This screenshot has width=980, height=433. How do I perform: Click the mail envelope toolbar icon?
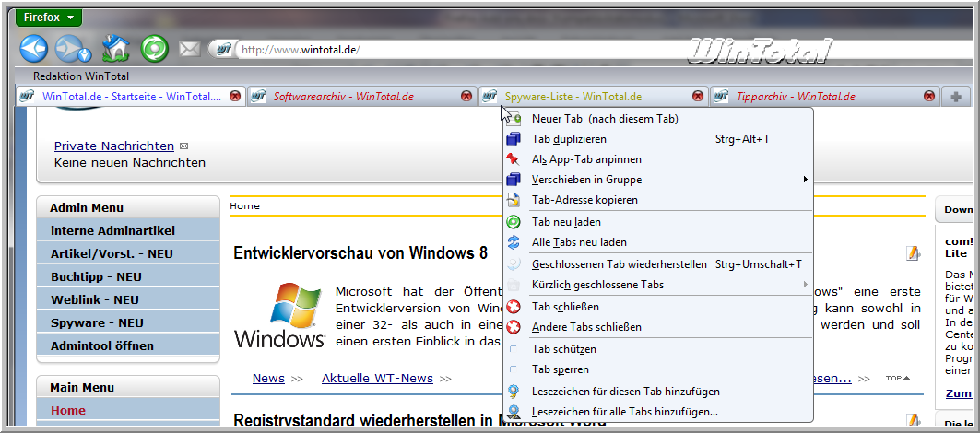(189, 49)
